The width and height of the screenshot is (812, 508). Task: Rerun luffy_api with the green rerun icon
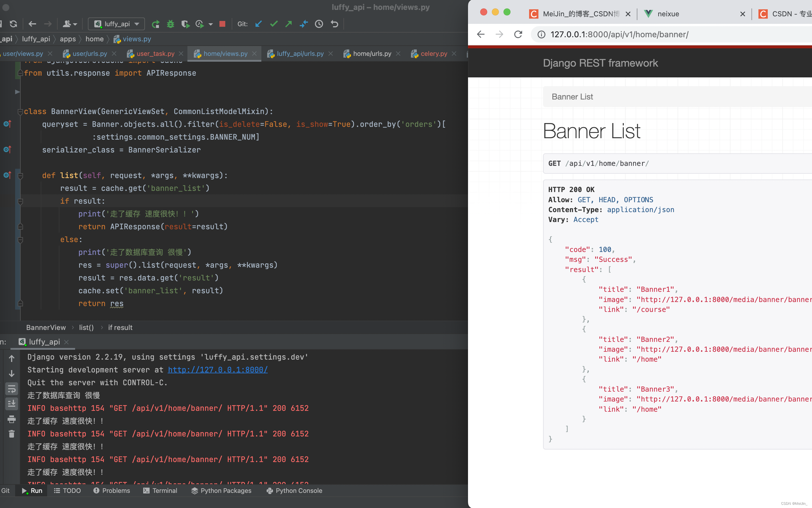coord(155,24)
